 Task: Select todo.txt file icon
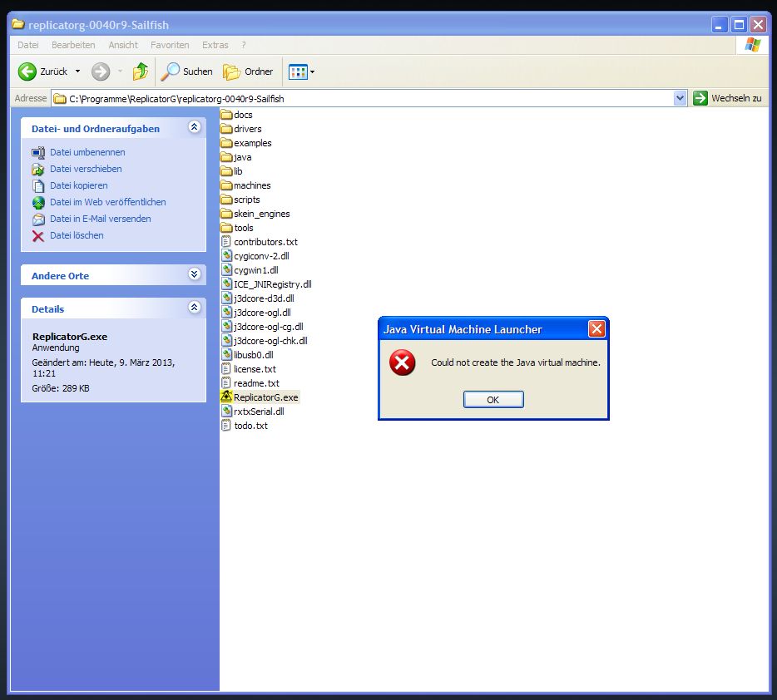pos(226,426)
